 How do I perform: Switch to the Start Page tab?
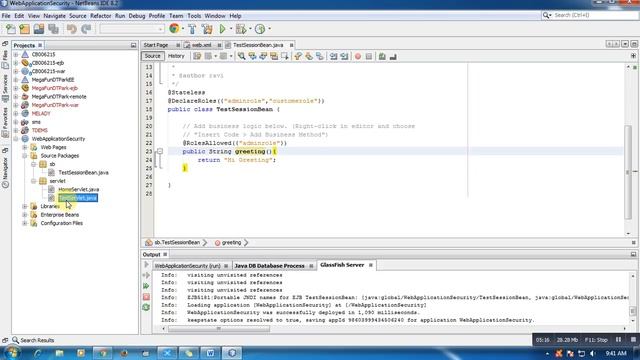pyautogui.click(x=156, y=45)
